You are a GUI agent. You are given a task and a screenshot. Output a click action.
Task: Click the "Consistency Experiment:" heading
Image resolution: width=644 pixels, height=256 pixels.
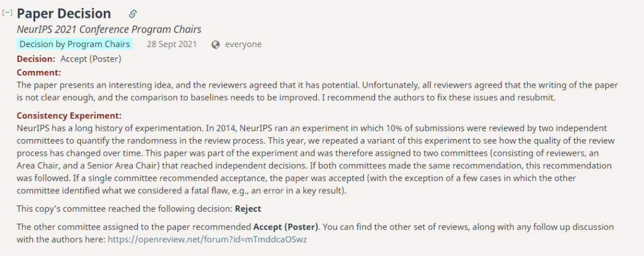tap(69, 115)
